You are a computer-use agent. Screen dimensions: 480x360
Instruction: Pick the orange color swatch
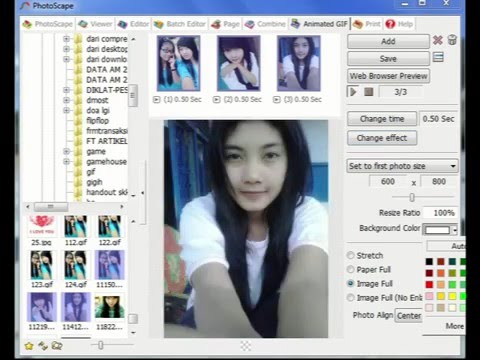[441, 273]
